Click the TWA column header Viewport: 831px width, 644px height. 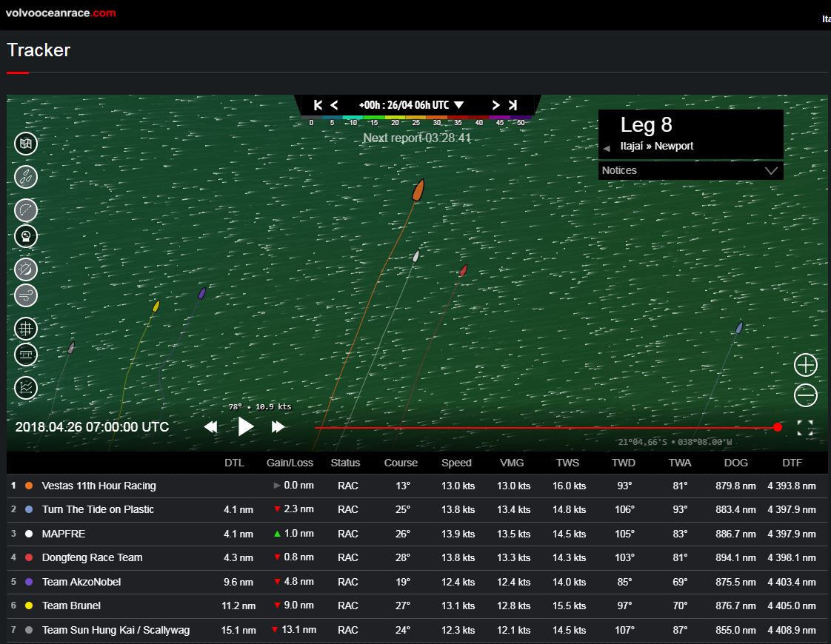click(680, 463)
